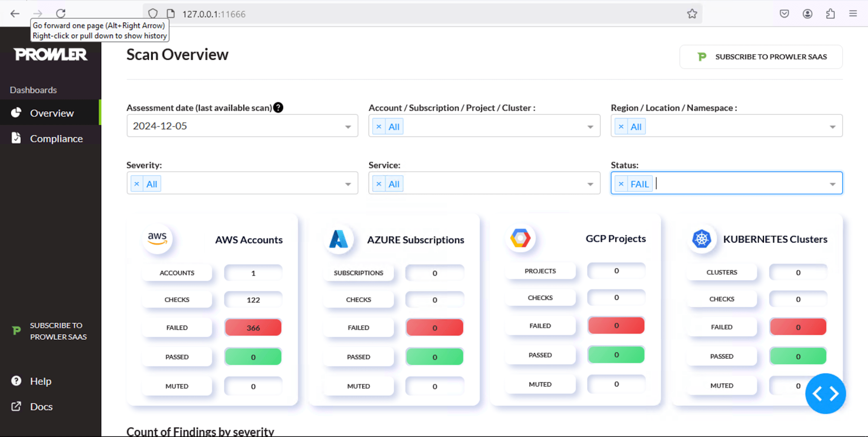The height and width of the screenshot is (437, 868).
Task: Remove the All tag from Account filter
Action: tap(379, 127)
